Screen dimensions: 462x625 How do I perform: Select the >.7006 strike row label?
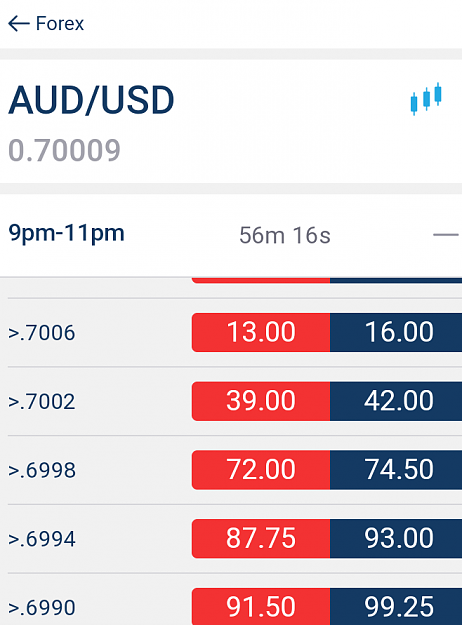point(41,333)
